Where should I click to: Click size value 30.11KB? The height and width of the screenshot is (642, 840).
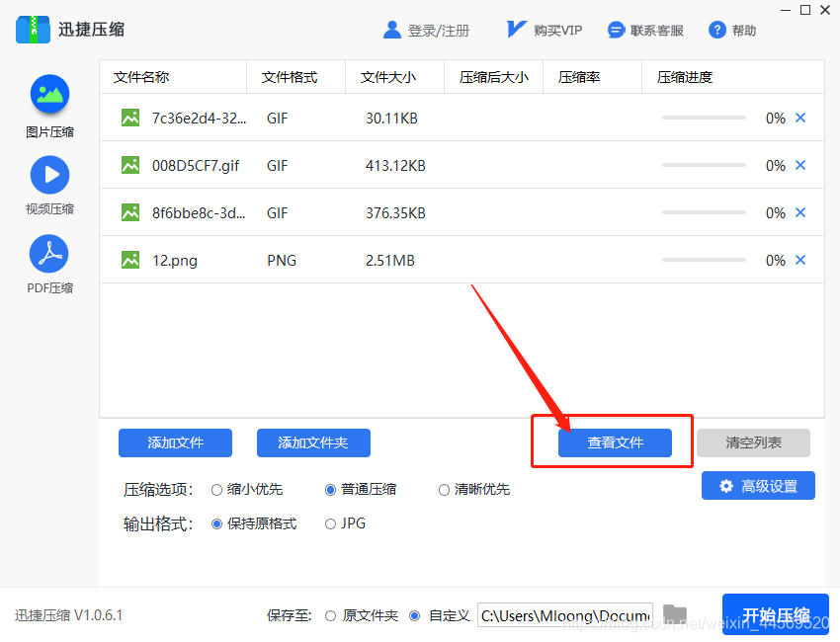click(391, 119)
